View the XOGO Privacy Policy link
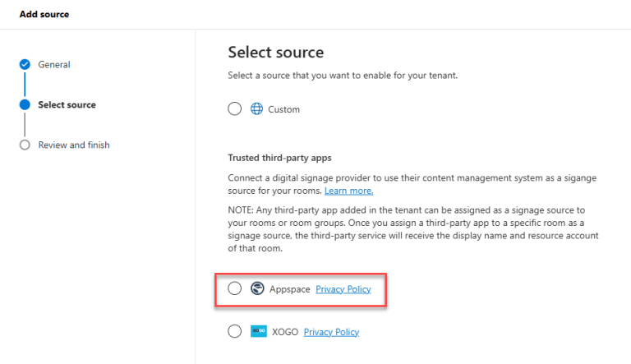Image resolution: width=631 pixels, height=364 pixels. click(331, 332)
